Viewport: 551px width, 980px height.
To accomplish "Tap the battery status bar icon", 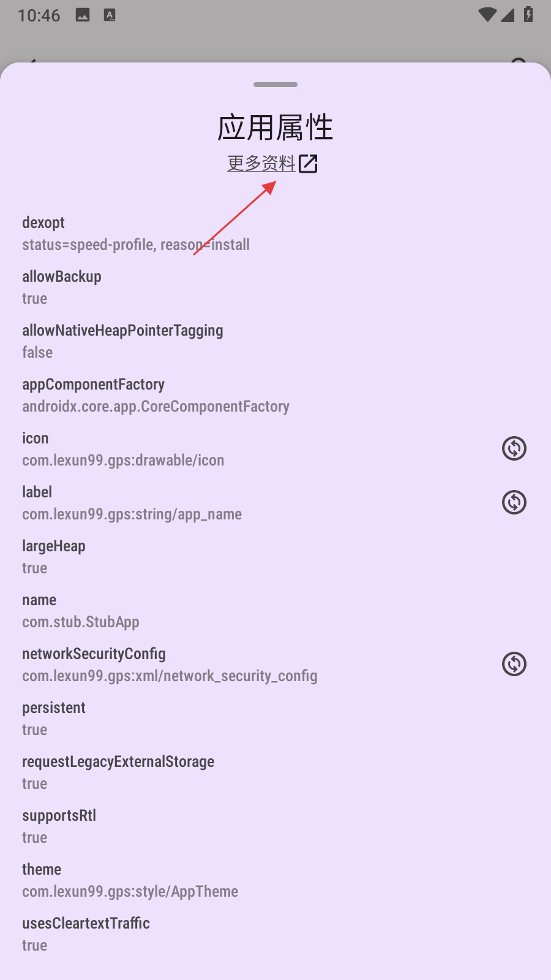I will point(528,15).
